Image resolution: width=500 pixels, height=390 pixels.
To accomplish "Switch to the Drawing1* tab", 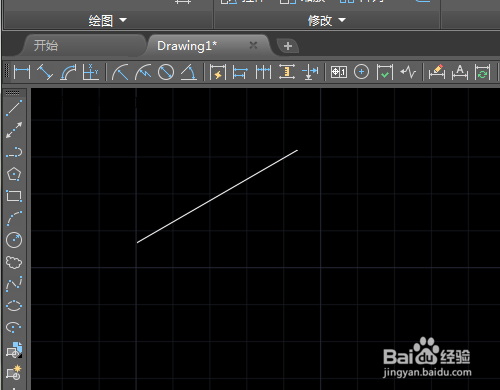I will (187, 46).
